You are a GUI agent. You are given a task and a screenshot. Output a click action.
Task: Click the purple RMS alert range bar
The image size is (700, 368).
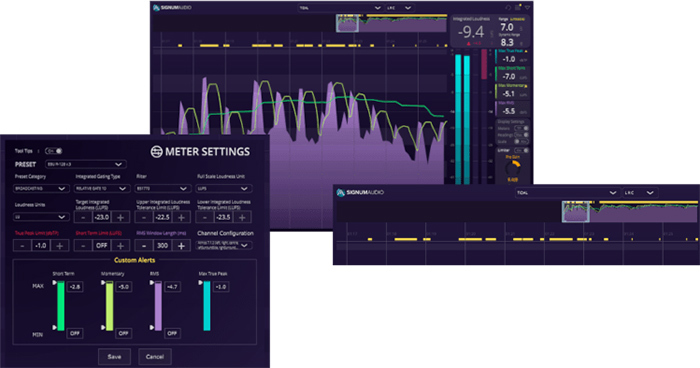pos(158,306)
